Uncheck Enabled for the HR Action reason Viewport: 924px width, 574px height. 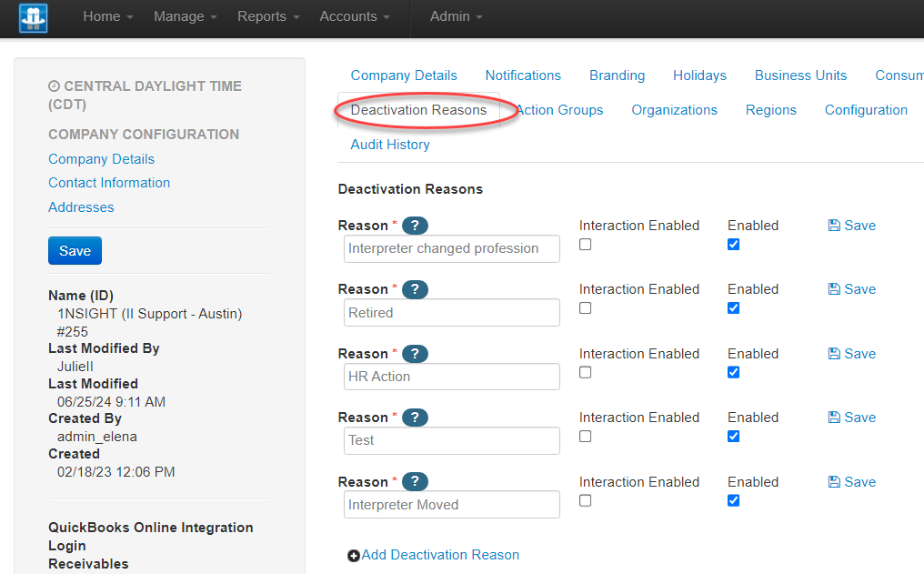point(733,372)
